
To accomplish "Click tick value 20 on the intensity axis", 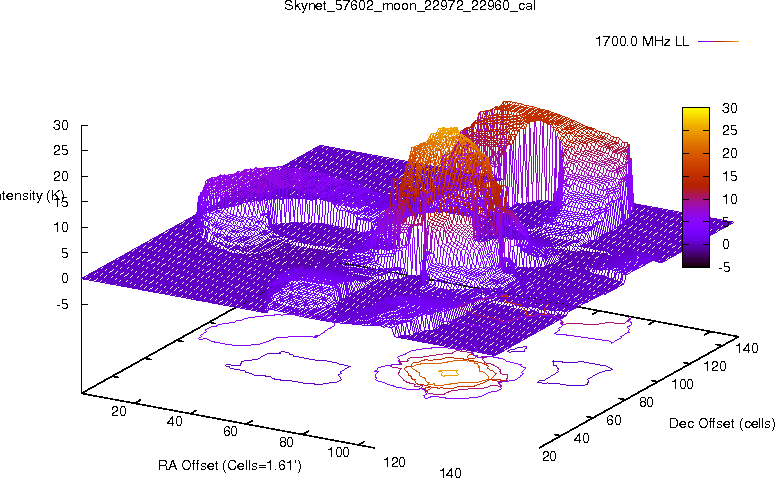I will tap(61, 176).
